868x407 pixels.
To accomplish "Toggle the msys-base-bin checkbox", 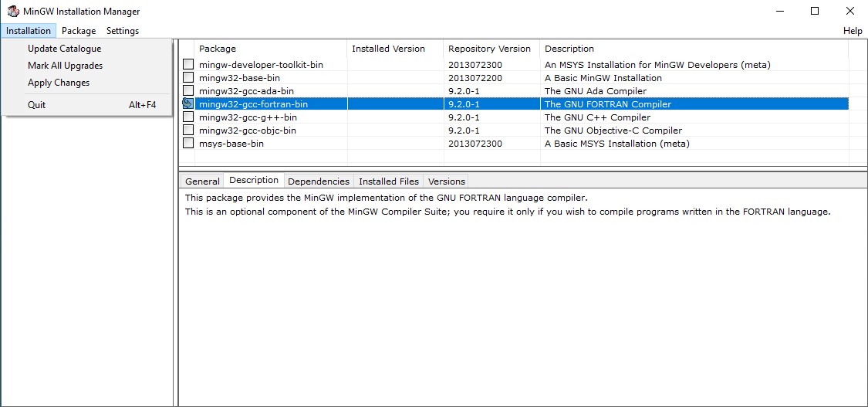I will coord(188,144).
